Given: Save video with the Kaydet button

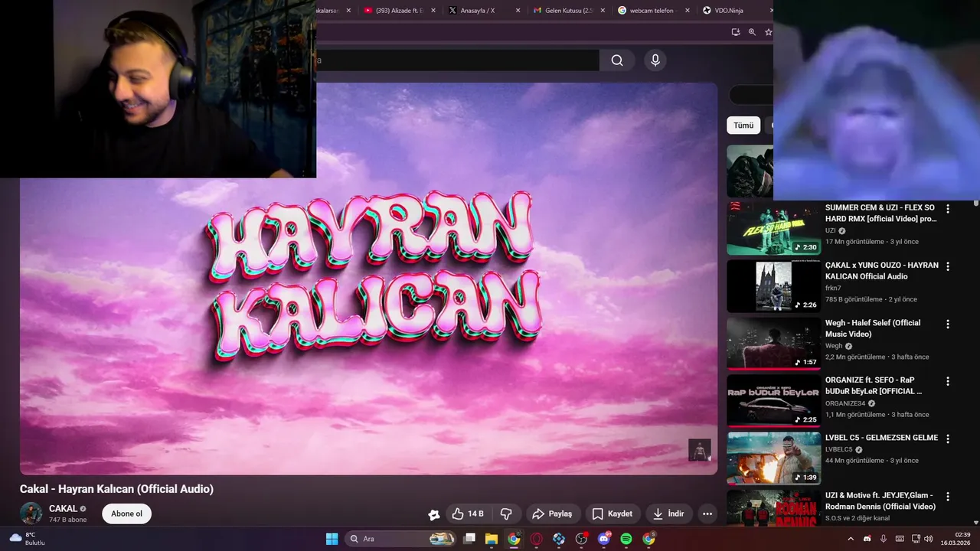Looking at the screenshot, I should coord(612,514).
